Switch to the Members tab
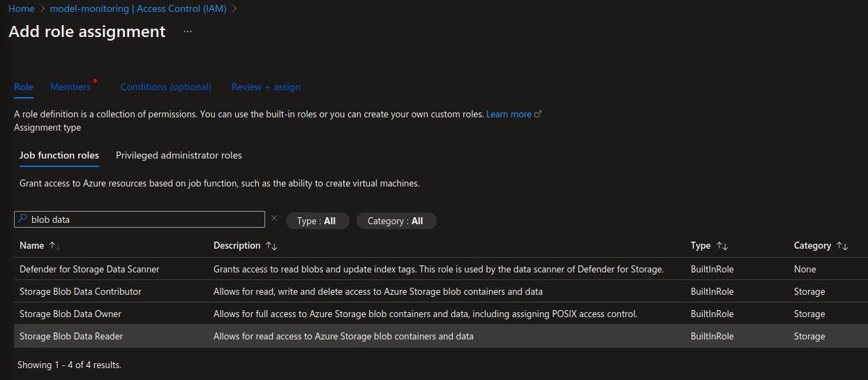868x380 pixels. [70, 87]
